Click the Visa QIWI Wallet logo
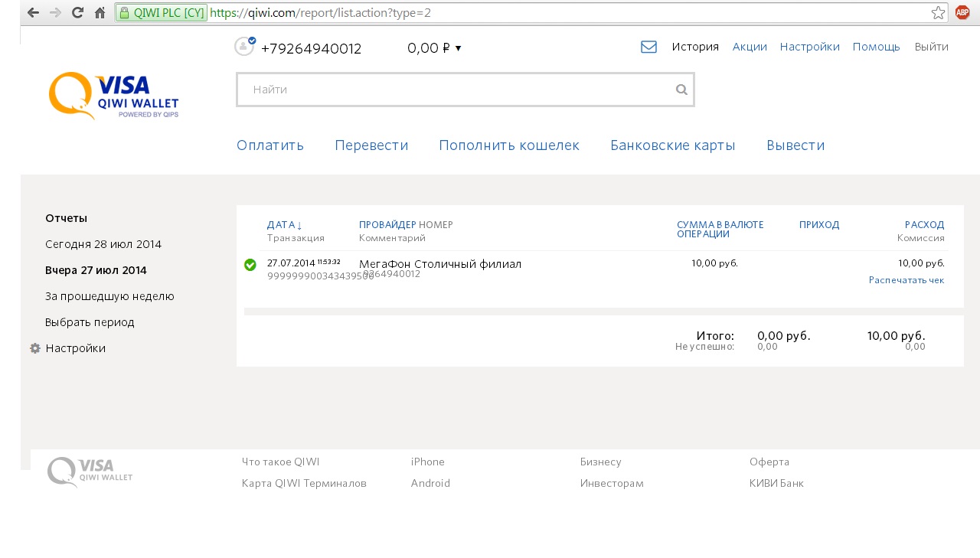980x558 pixels. (113, 96)
